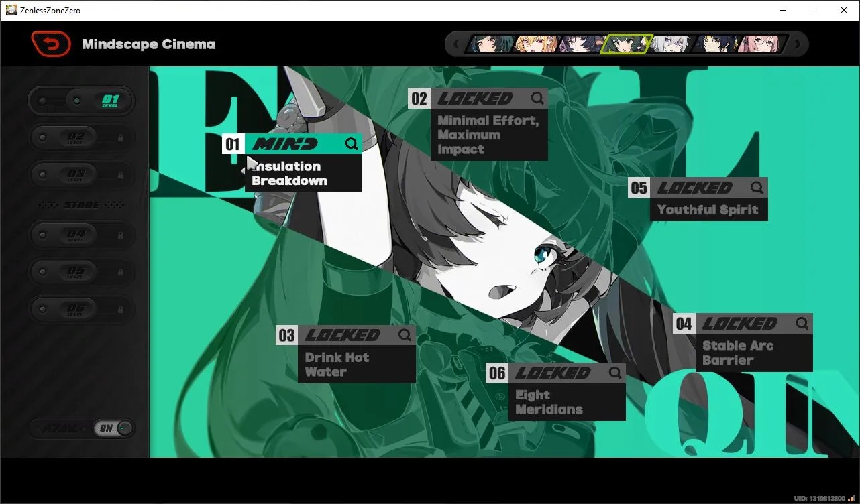Click the STAGE label in the sidebar
The width and height of the screenshot is (860, 504).
(x=81, y=205)
